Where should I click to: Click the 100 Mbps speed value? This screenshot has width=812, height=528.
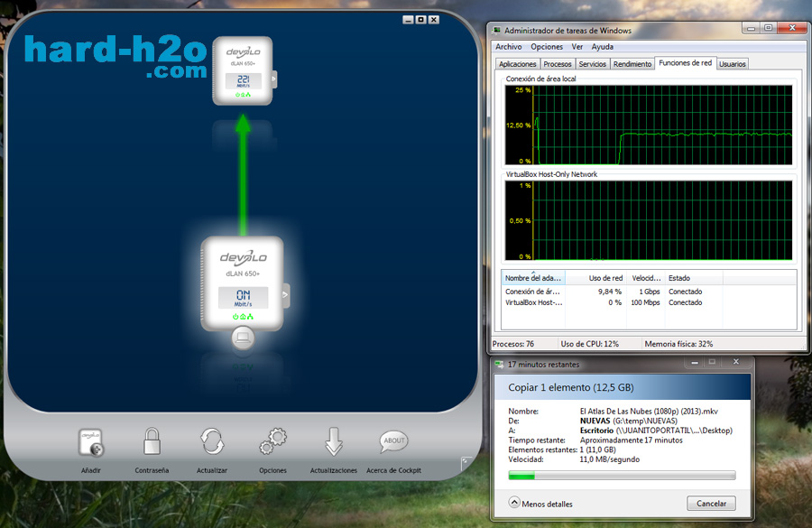(x=645, y=302)
